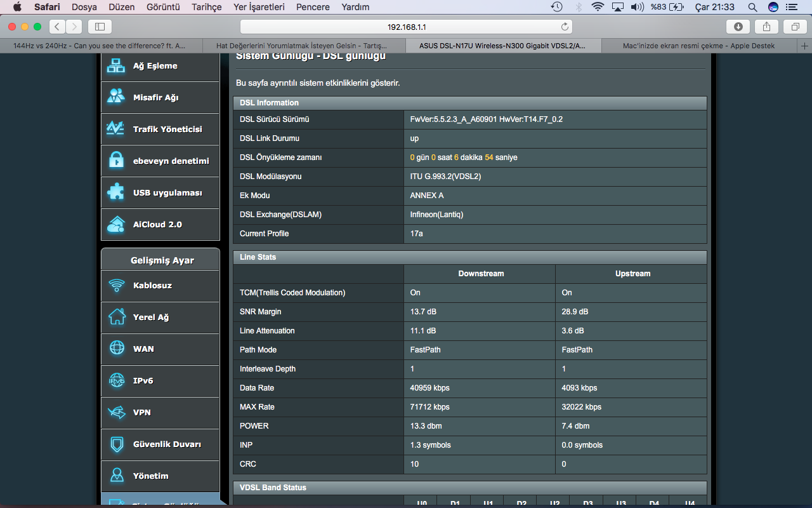Click the address bar showing 192.168.1.1
This screenshot has width=812, height=508.
(406, 27)
